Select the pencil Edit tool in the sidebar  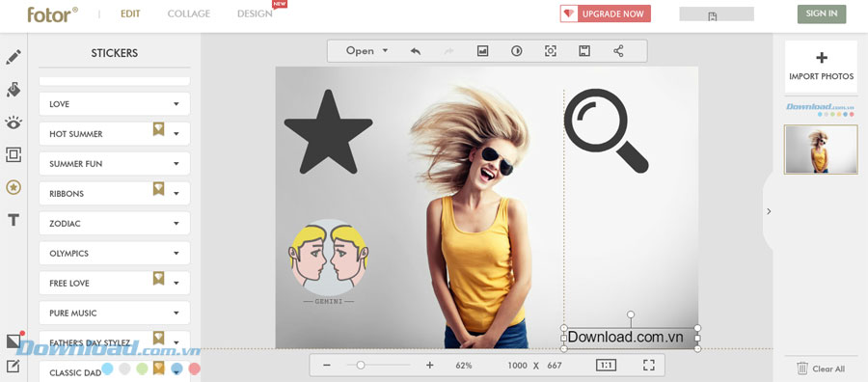tap(14, 57)
